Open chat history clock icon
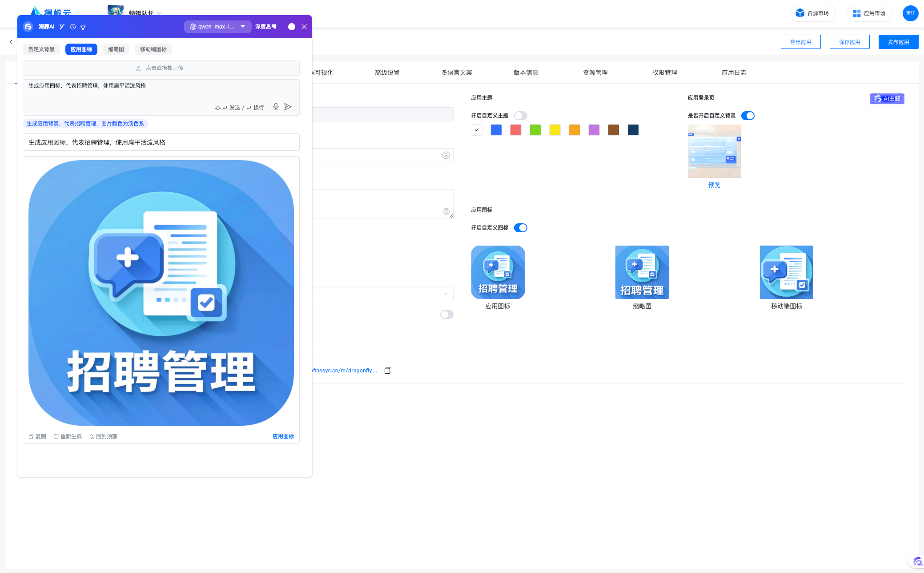The width and height of the screenshot is (924, 573). (73, 27)
